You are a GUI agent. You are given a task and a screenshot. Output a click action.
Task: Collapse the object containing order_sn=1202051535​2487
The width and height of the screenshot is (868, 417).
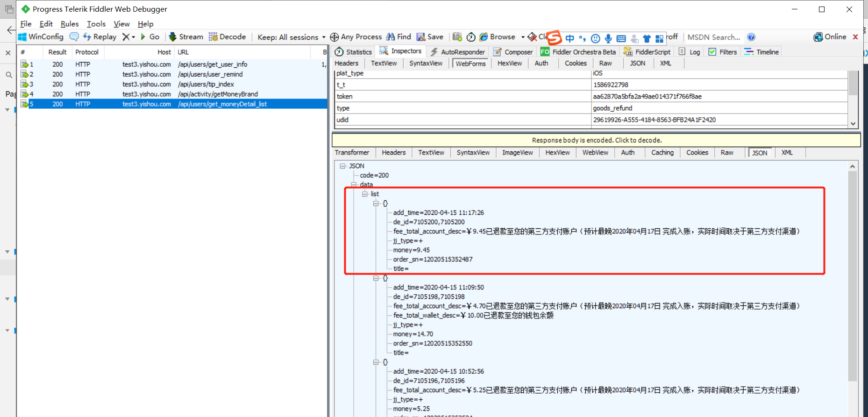[x=376, y=203]
